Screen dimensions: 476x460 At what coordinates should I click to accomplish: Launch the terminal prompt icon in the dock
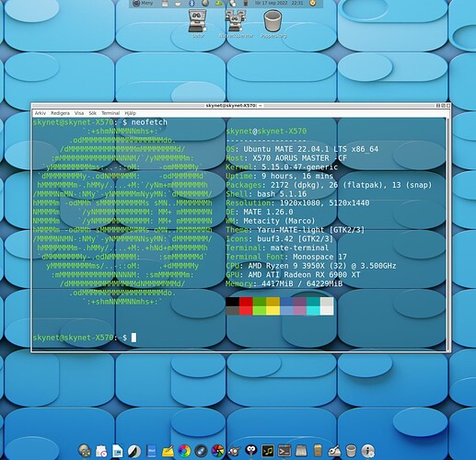(x=284, y=451)
